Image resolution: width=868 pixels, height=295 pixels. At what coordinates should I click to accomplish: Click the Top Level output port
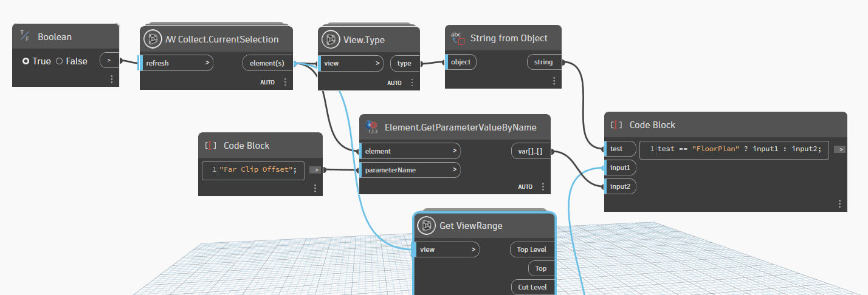(532, 249)
